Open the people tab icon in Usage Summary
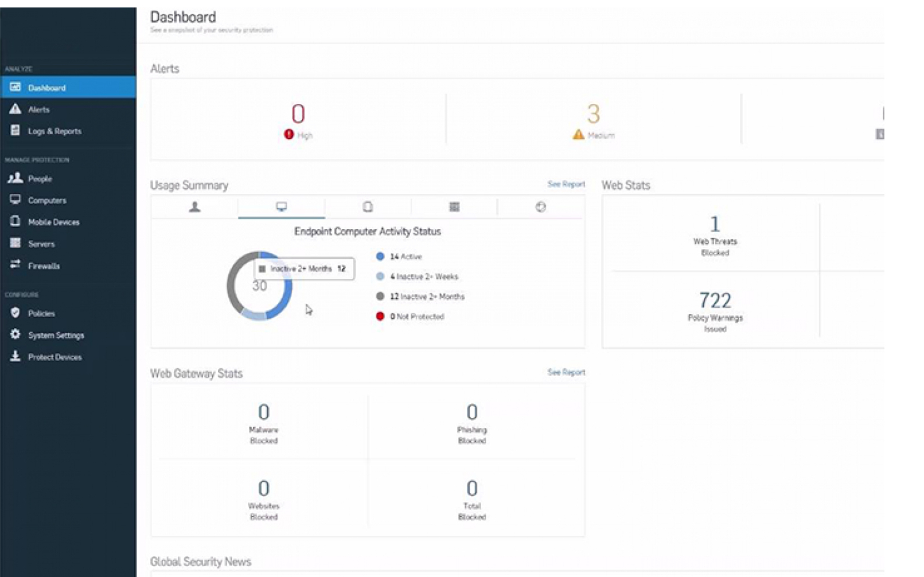This screenshot has height=577, width=924. [x=195, y=207]
